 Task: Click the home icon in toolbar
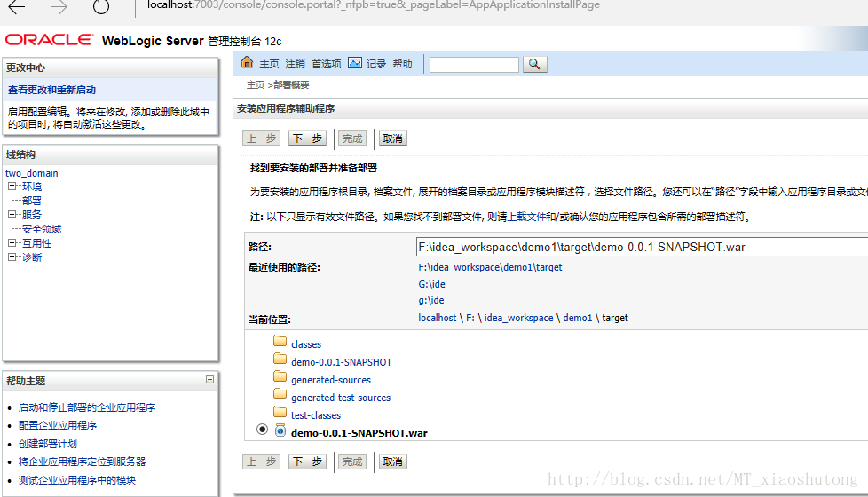[247, 62]
